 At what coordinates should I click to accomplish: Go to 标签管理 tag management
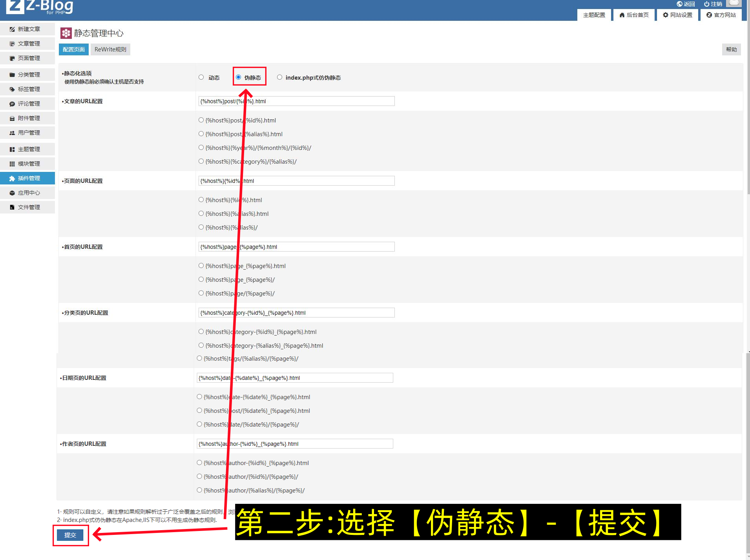pos(27,89)
